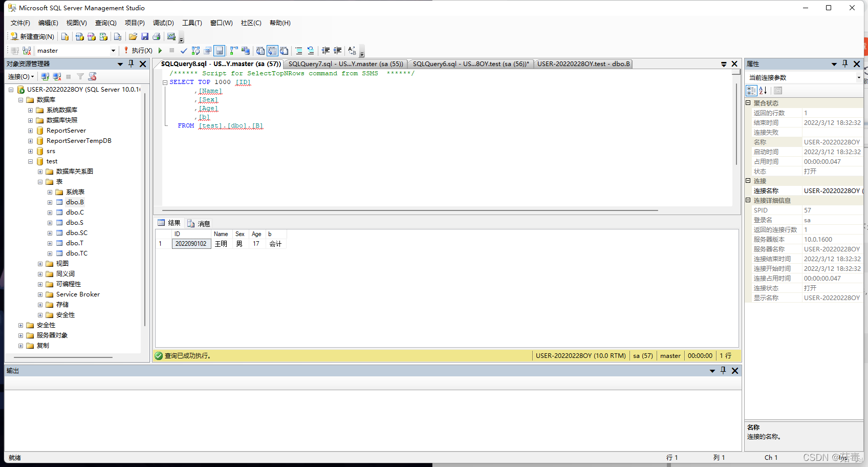Select the 结果 results tab

click(169, 223)
